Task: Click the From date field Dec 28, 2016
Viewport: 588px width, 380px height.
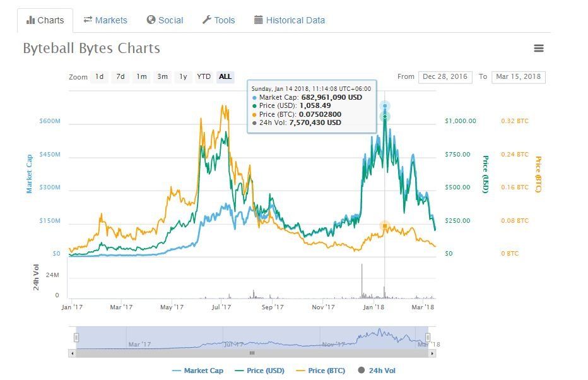Action: 445,77
